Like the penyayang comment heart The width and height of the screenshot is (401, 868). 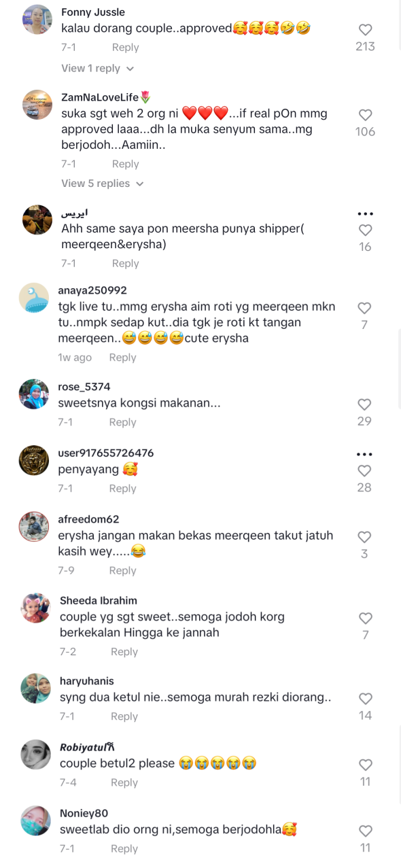pyautogui.click(x=364, y=470)
